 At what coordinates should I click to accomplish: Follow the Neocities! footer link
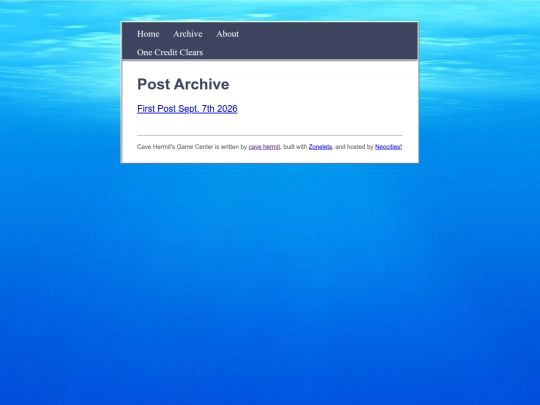coord(388,147)
